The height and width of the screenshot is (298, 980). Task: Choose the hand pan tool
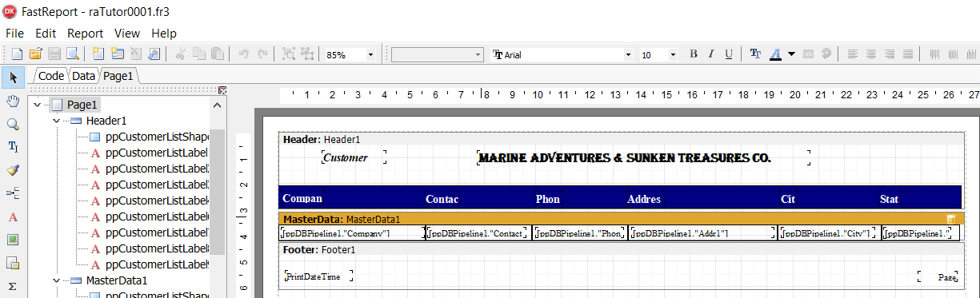point(13,101)
